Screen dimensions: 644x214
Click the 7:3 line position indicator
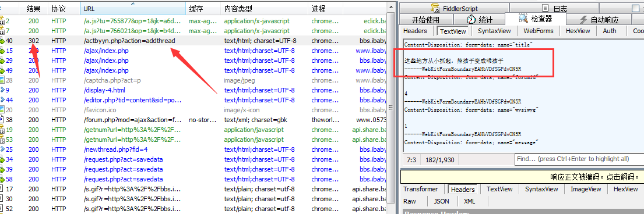click(411, 159)
